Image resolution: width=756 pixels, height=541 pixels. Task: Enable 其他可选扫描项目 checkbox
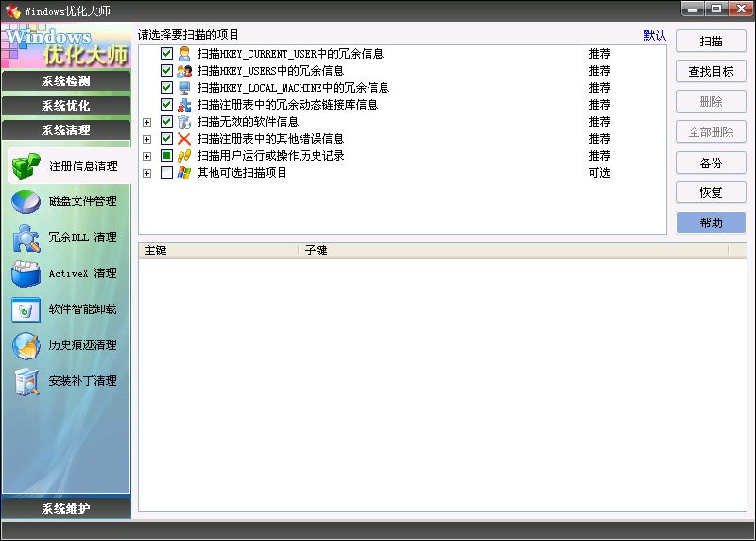(167, 173)
